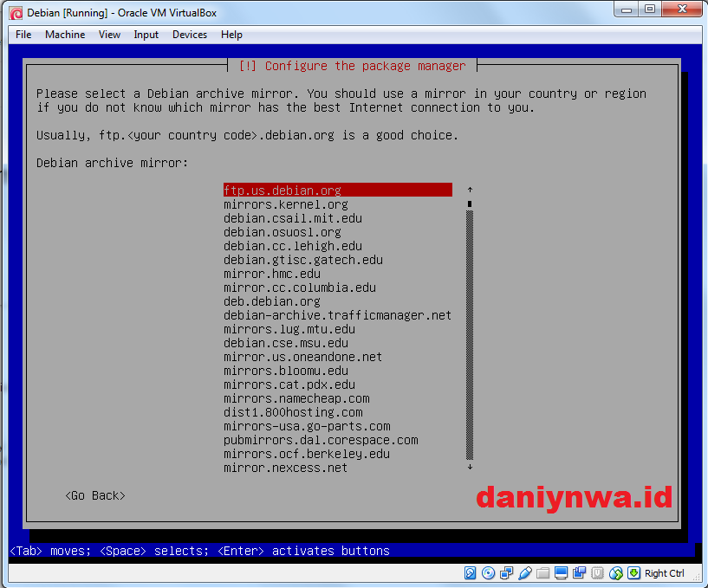Screen dimensions: 708x588
Task: Select mirrors.namecheap.com mirror
Action: pos(296,398)
